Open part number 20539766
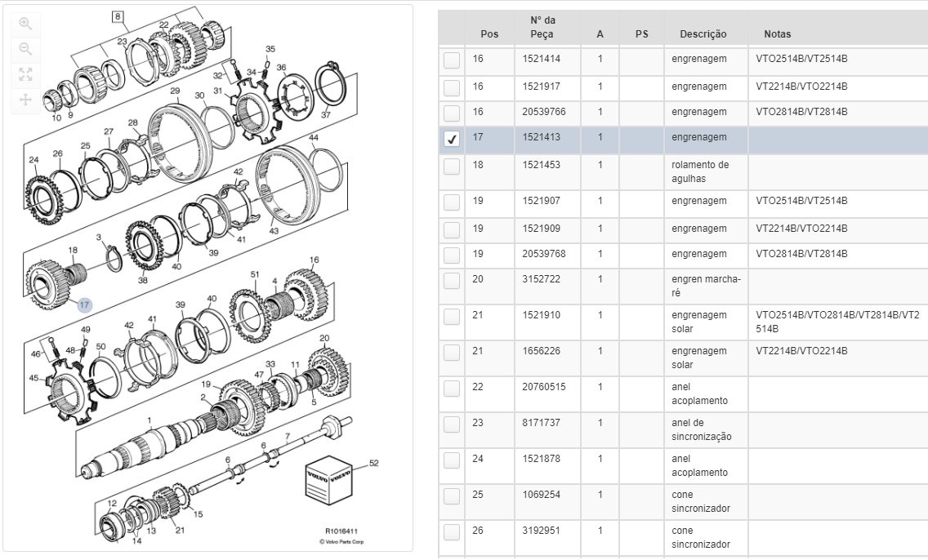This screenshot has height=560, width=928. (544, 112)
